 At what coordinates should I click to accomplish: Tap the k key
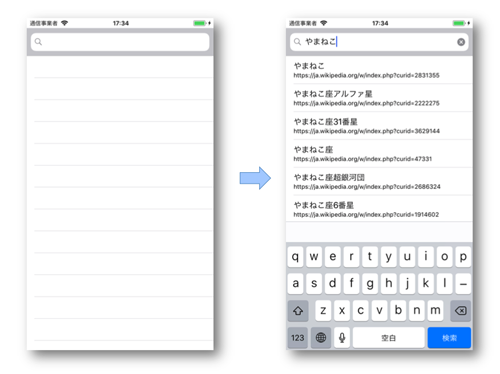pyautogui.click(x=426, y=284)
